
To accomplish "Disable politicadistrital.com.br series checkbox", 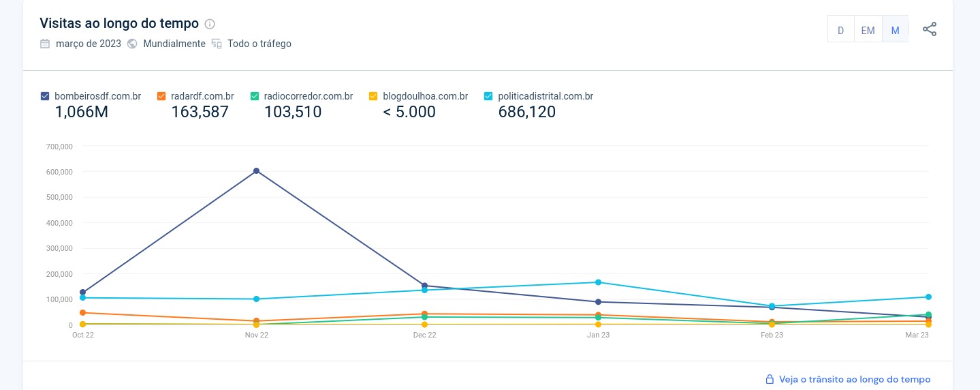I will pyautogui.click(x=488, y=96).
